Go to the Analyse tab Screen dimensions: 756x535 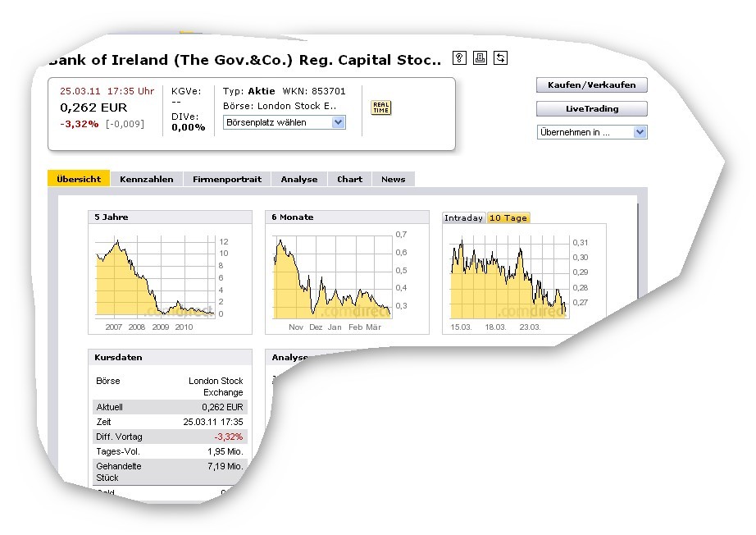point(298,179)
